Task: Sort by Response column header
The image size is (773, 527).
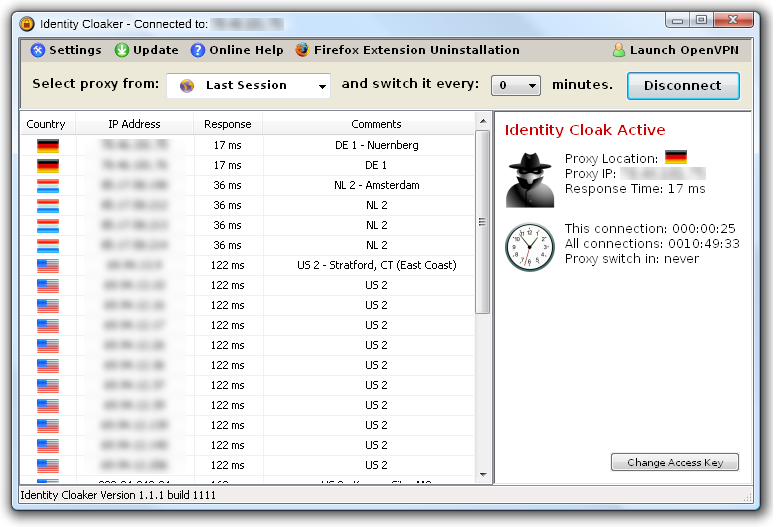Action: click(x=228, y=124)
